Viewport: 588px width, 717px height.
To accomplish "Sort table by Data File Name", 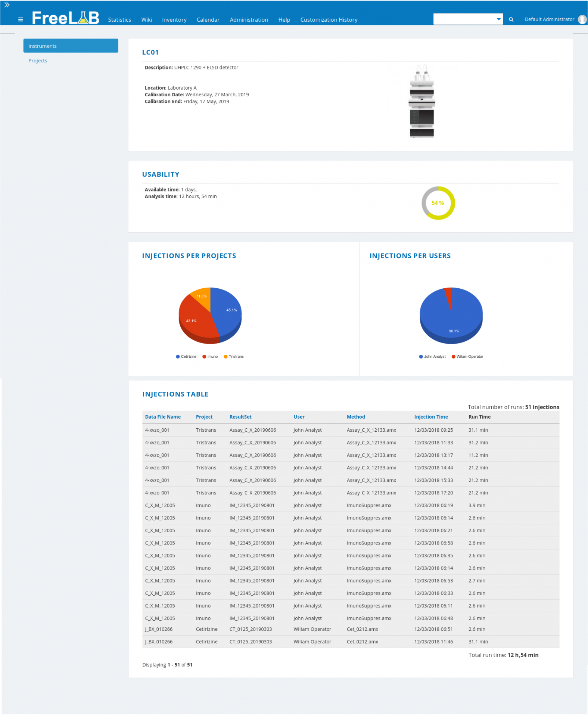I will tap(163, 417).
